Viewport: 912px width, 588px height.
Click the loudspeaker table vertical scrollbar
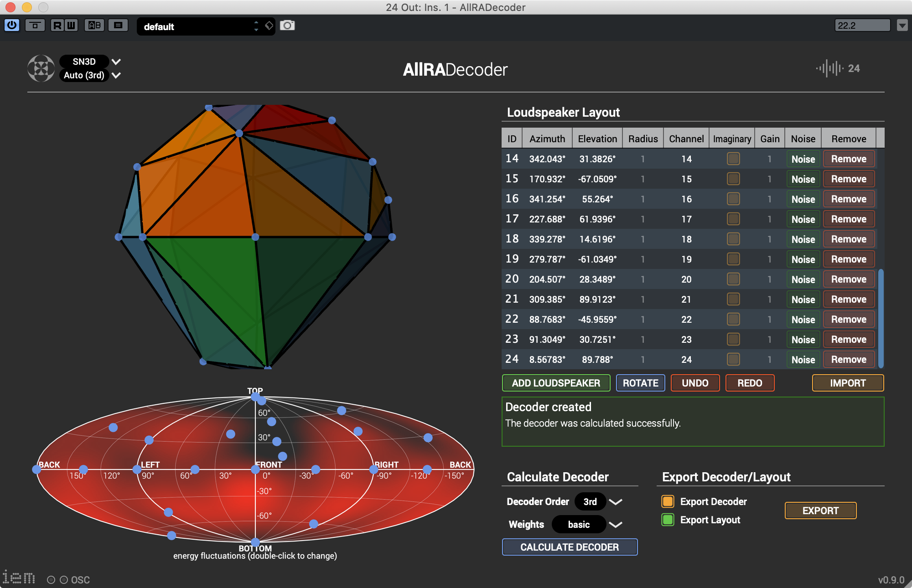[881, 318]
